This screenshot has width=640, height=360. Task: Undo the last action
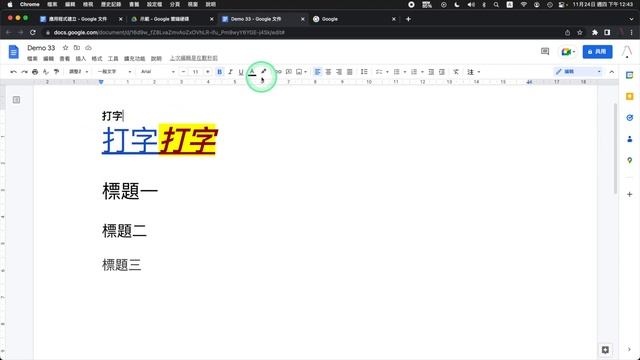(13, 72)
